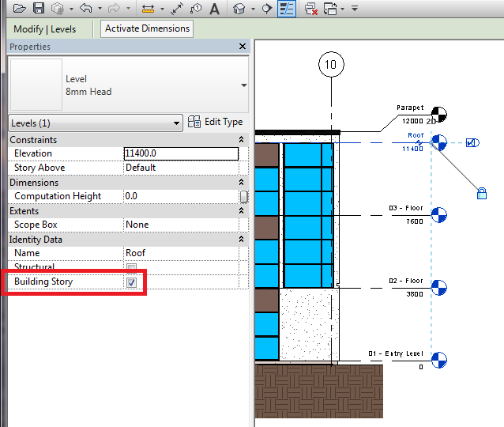The image size is (504, 427).
Task: Click the Elevation value field 11400.0
Action: tap(181, 153)
